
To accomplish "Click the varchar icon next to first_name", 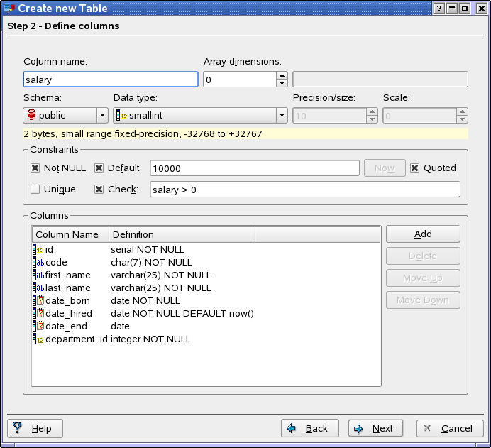I will point(38,275).
